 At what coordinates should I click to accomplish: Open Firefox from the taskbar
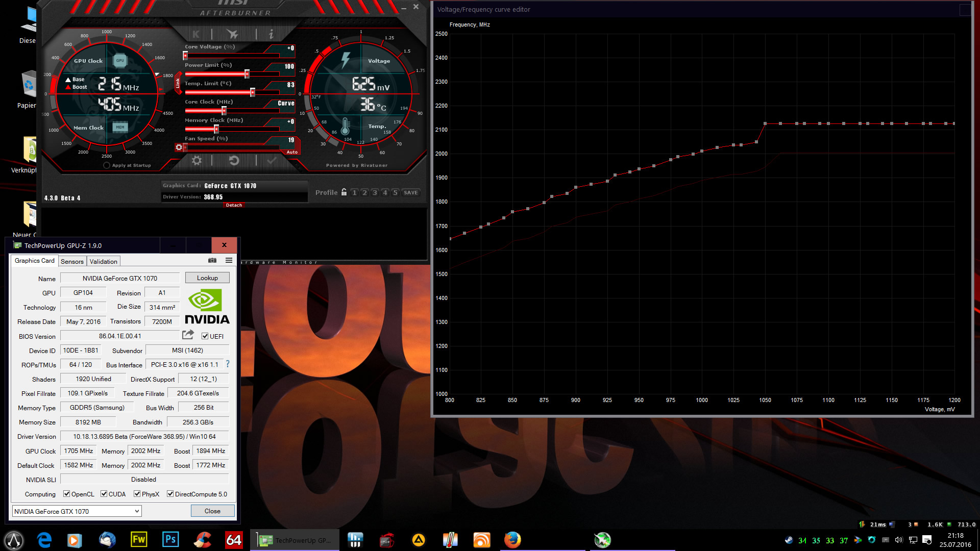pyautogui.click(x=512, y=540)
